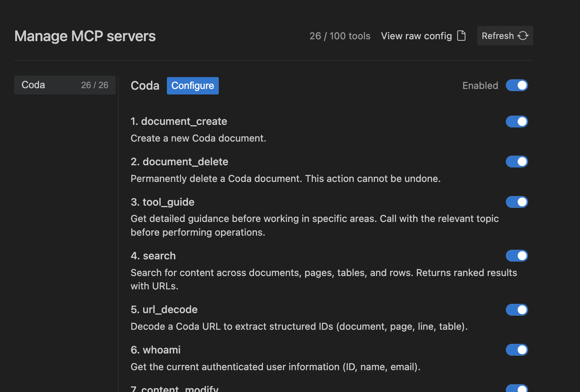Turn off url_decode
This screenshot has width=580, height=392.
click(517, 310)
